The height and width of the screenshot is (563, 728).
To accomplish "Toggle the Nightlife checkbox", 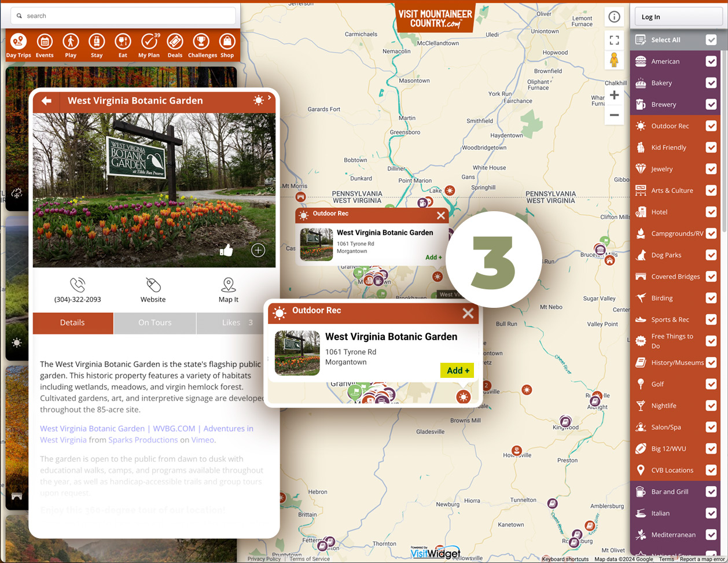I will click(711, 406).
